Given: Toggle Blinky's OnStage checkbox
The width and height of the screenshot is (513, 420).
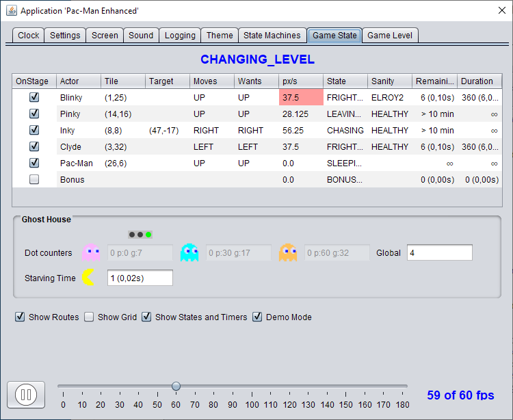Looking at the screenshot, I should pos(34,97).
